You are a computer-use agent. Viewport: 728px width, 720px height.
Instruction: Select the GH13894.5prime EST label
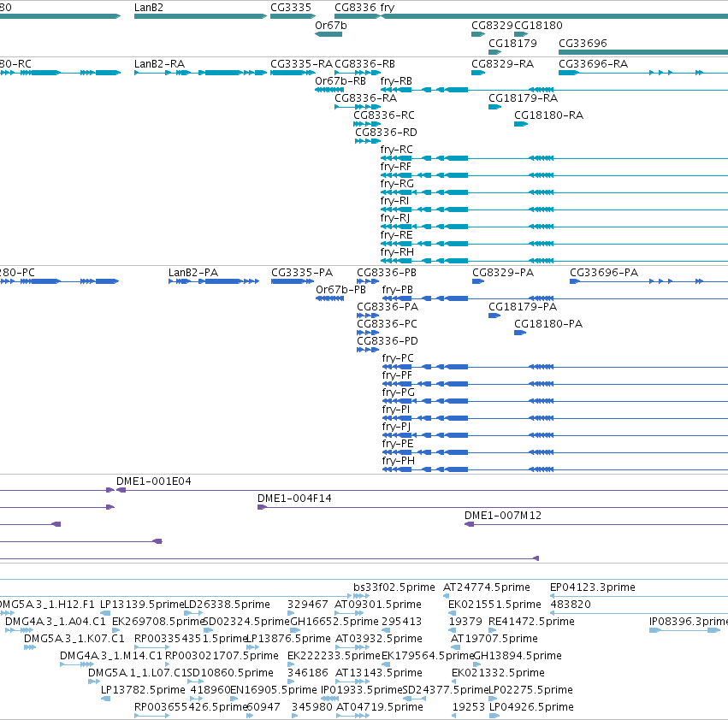pyautogui.click(x=518, y=656)
